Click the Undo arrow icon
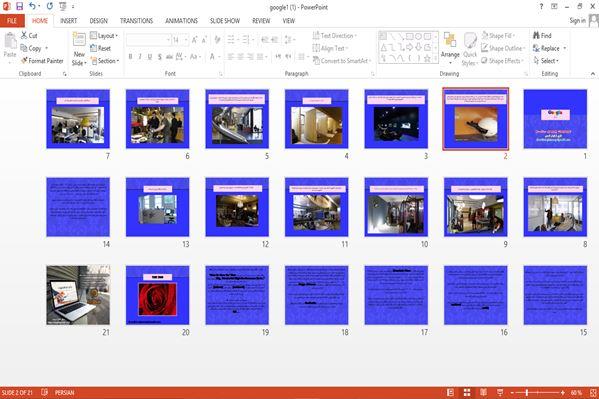The height and width of the screenshot is (399, 599). tap(32, 6)
